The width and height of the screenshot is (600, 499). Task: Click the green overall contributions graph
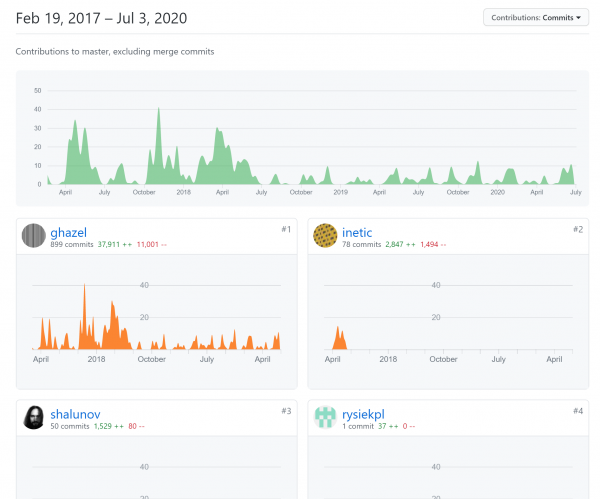tap(300, 140)
